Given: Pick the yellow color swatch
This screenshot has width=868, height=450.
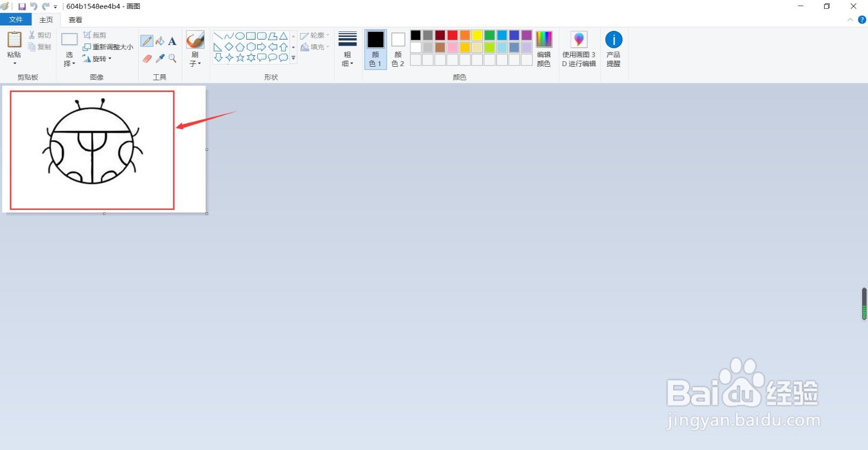Looking at the screenshot, I should 477,35.
